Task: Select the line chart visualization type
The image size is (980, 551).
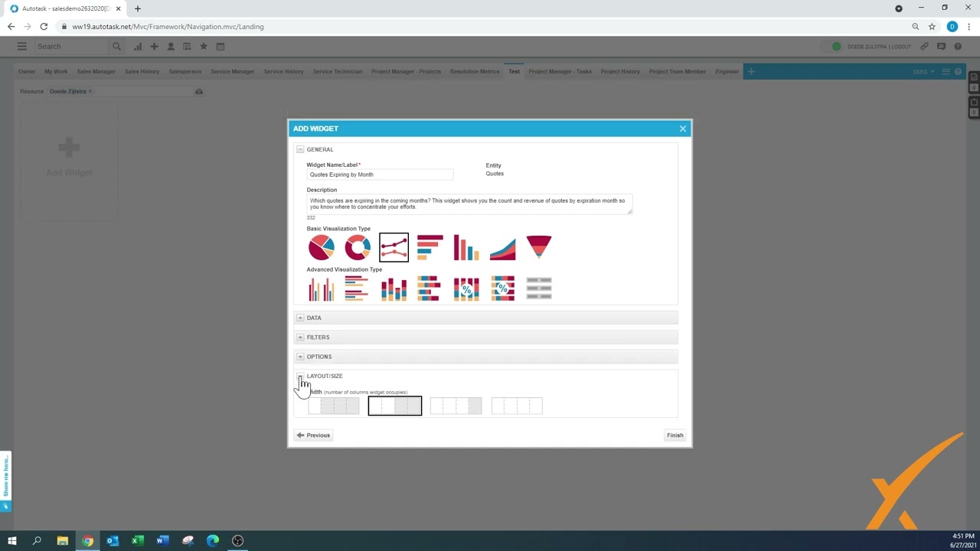Action: coord(394,247)
